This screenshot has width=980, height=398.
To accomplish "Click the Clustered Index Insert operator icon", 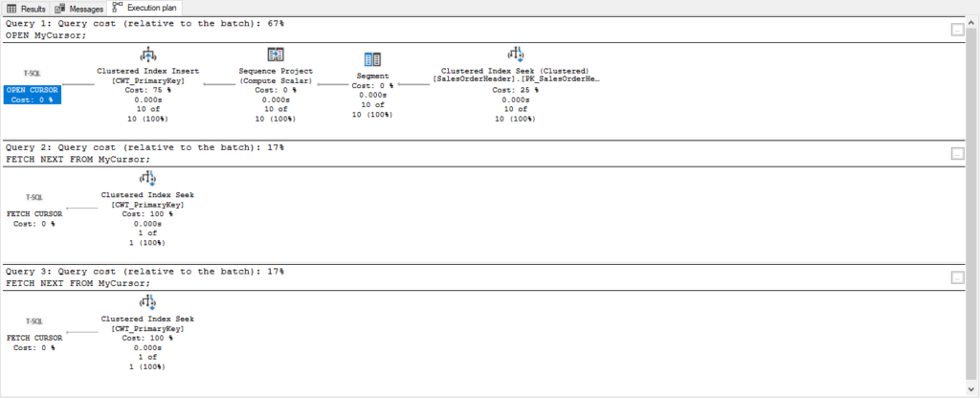I will click(147, 55).
